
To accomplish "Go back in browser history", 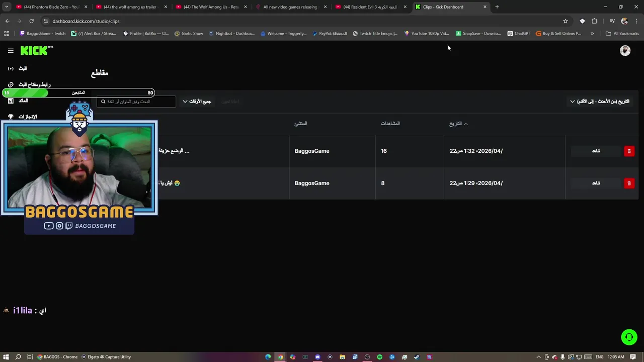I will (7, 21).
